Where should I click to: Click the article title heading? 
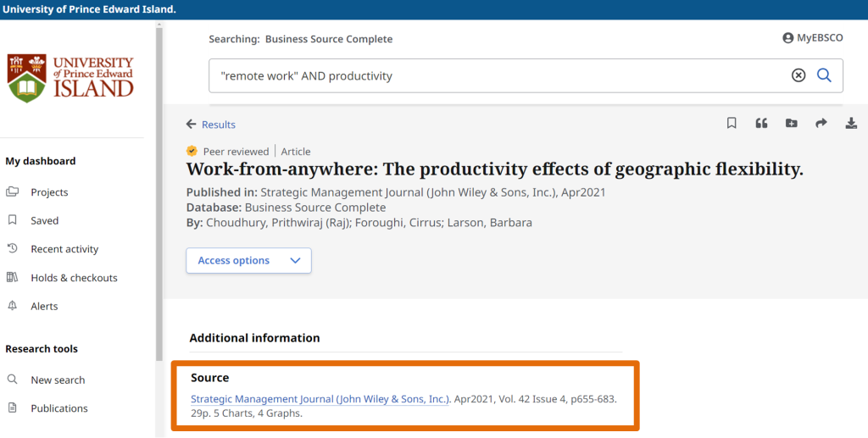(x=494, y=169)
